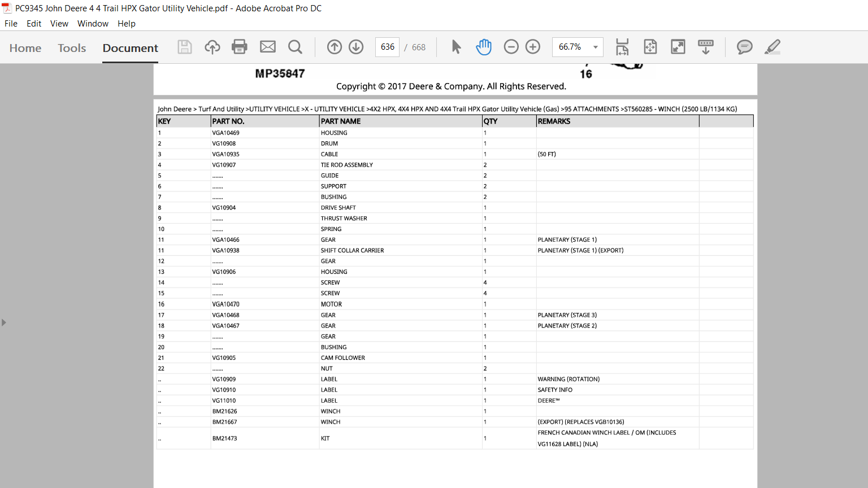Click MP35847 figure label
This screenshot has height=488, width=868.
tap(280, 73)
